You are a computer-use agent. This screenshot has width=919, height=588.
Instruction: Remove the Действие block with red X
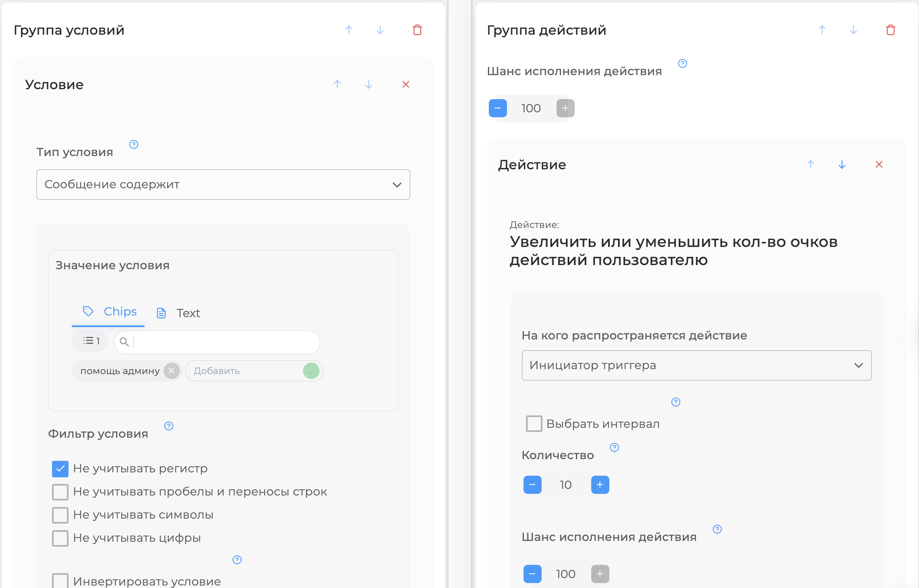(879, 164)
